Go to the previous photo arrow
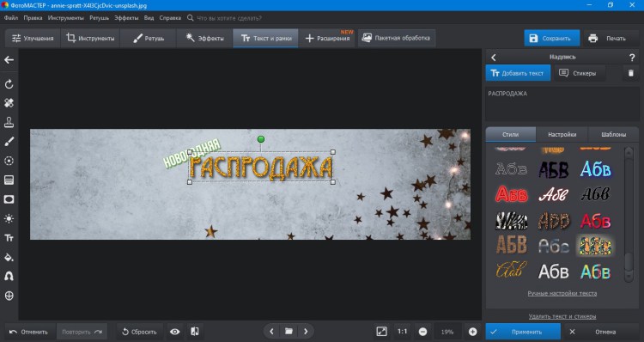The image size is (644, 342). click(271, 332)
